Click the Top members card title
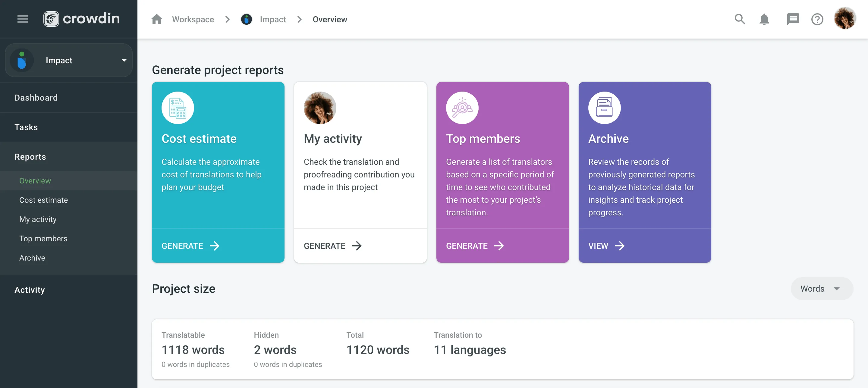868x388 pixels. 483,139
